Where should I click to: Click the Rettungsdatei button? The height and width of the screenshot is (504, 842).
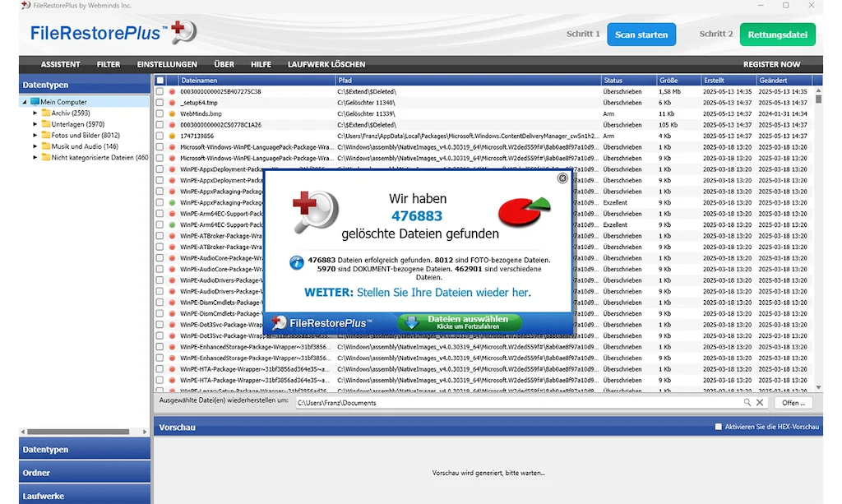pyautogui.click(x=778, y=35)
